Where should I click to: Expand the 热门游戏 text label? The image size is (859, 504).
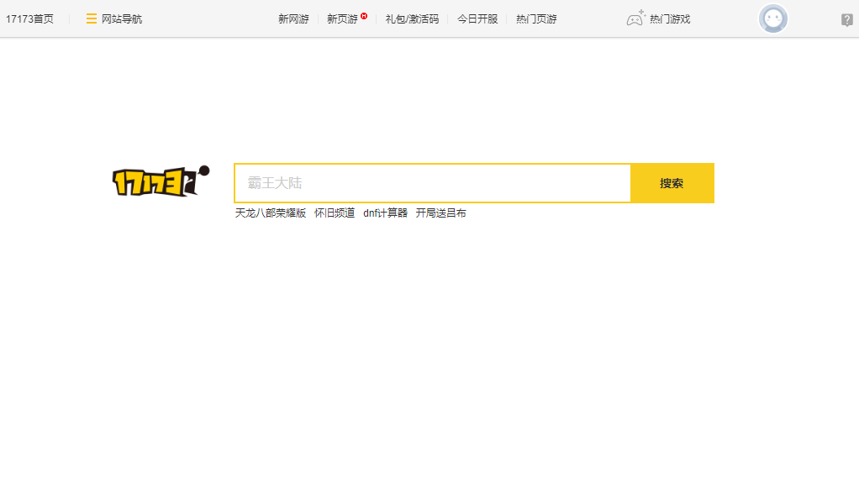coord(670,18)
